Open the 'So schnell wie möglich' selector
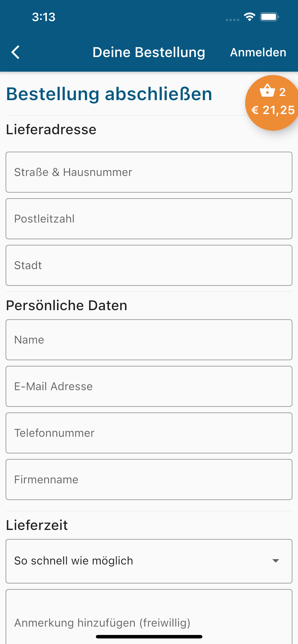 (x=149, y=561)
